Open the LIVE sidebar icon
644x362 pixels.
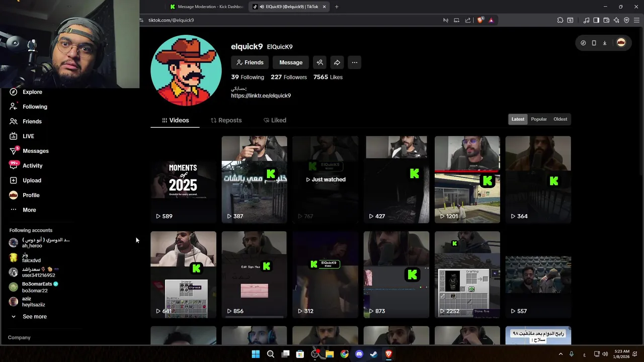[14, 136]
